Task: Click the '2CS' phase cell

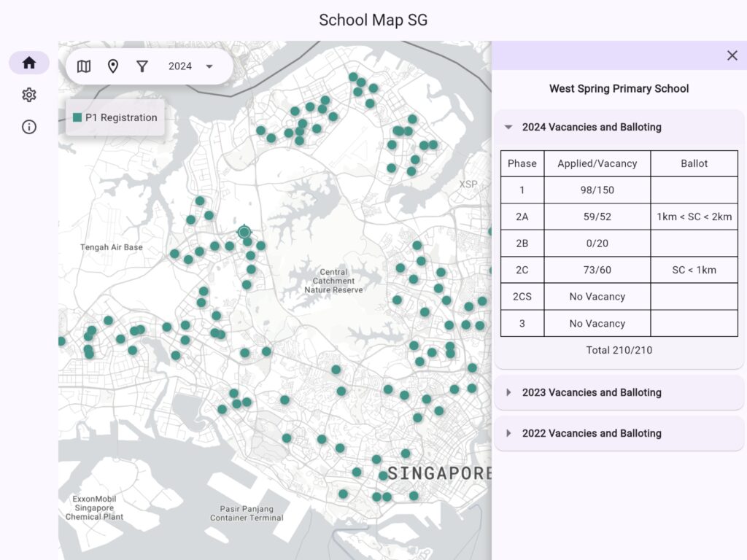Action: [x=522, y=297]
